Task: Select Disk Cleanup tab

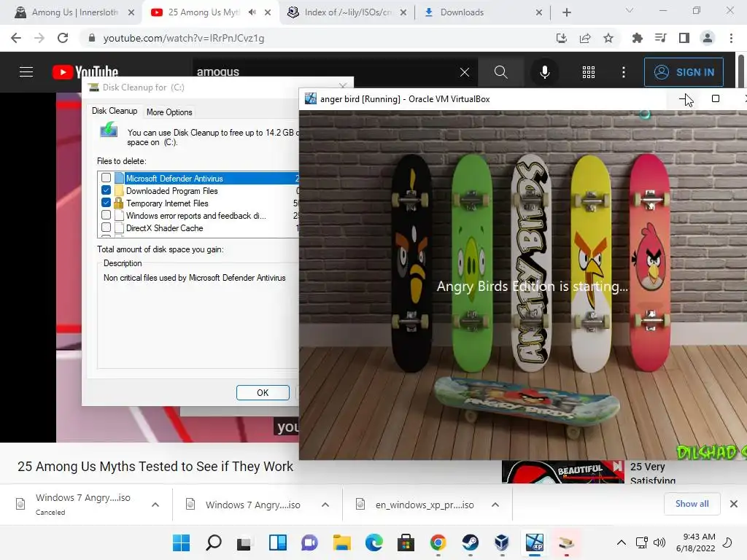Action: tap(115, 111)
